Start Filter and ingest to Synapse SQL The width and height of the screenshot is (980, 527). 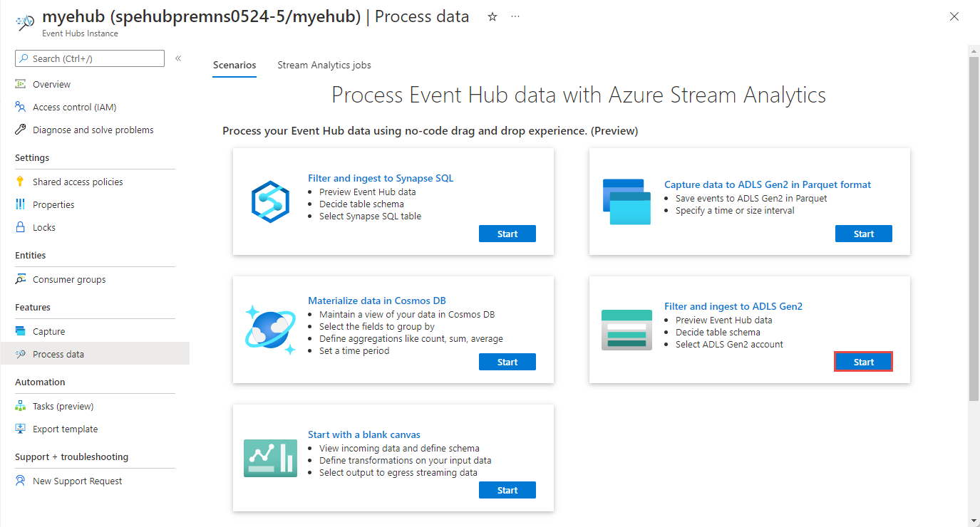[x=507, y=234]
